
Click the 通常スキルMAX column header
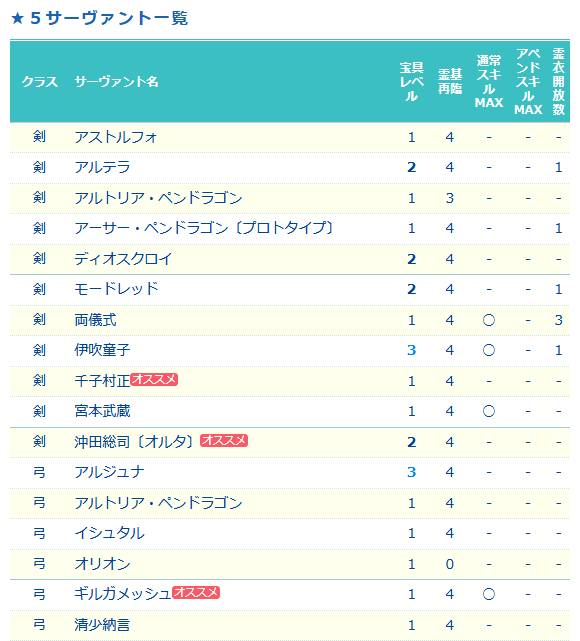click(x=488, y=81)
